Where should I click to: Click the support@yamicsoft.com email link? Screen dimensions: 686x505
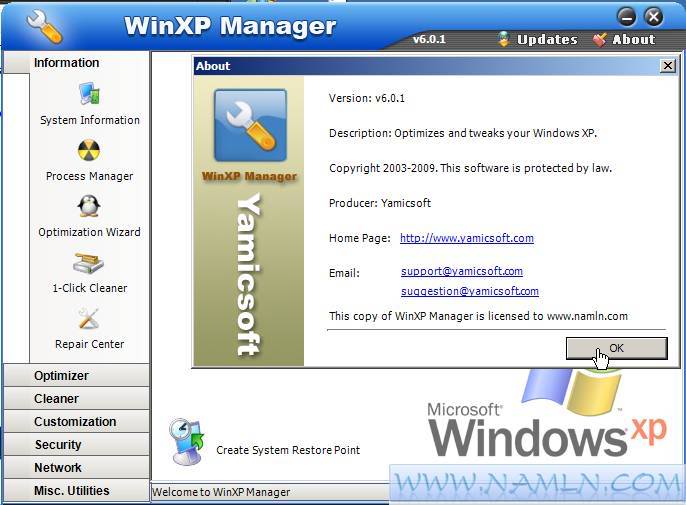[x=462, y=271]
